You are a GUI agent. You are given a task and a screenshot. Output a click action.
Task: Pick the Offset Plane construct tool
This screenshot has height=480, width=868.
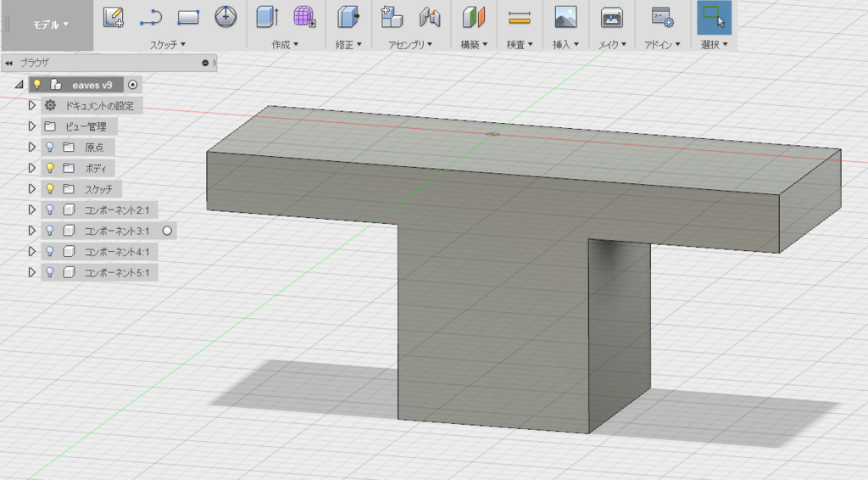tap(474, 17)
